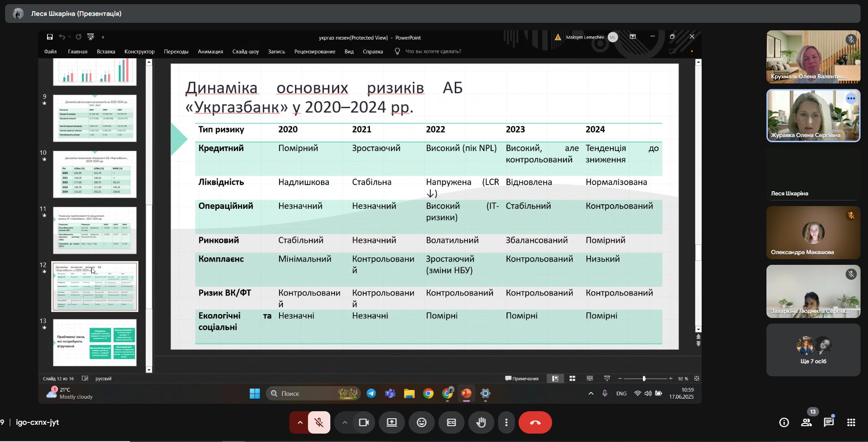868x442 pixels.
Task: Start slideshow from beginning icon in title bar
Action: [90, 37]
